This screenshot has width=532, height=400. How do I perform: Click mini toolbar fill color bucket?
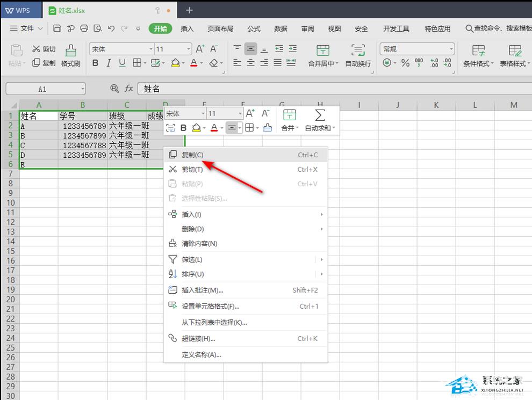pos(196,128)
